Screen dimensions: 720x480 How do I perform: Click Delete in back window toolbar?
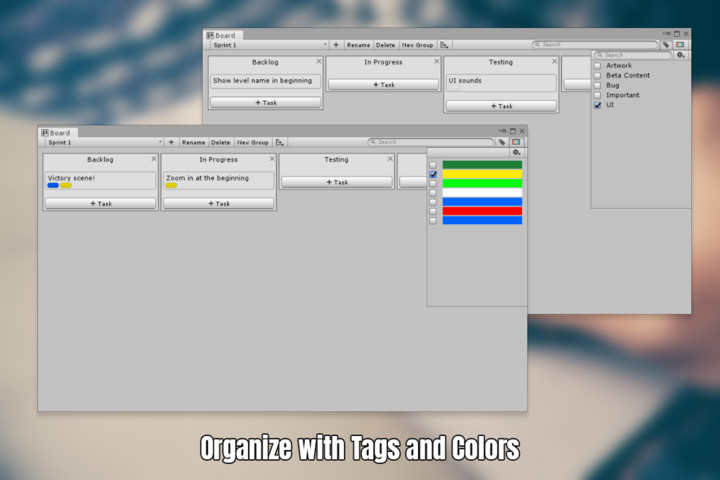(386, 45)
